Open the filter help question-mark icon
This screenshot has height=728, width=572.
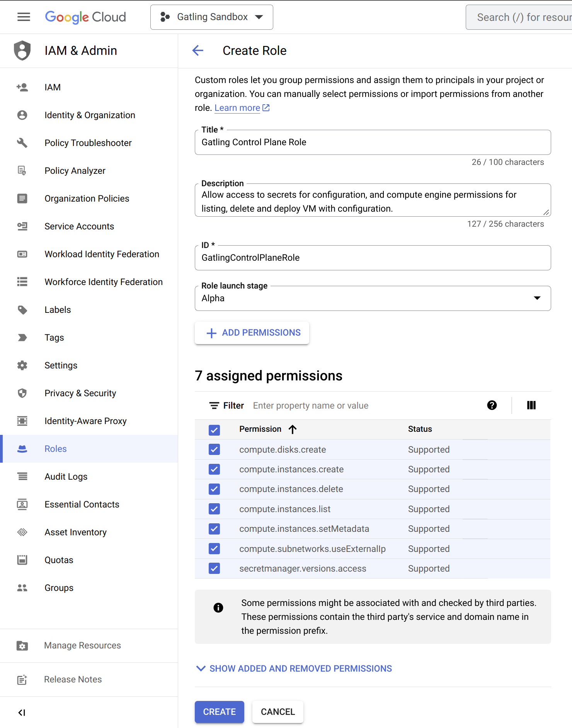coord(492,405)
